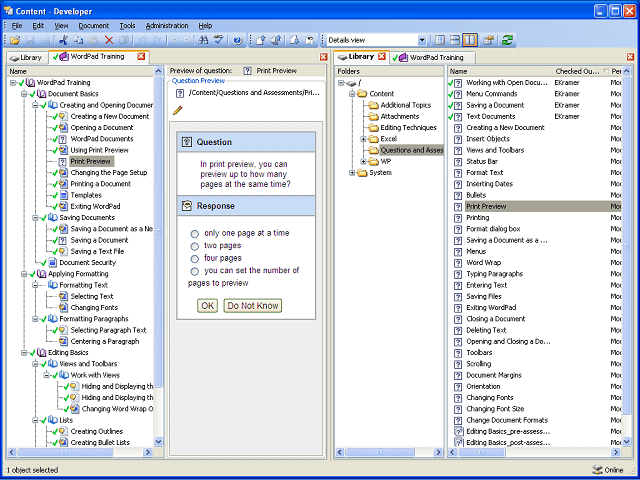Run the spelling check tool
The height and width of the screenshot is (480, 640).
coord(219,40)
